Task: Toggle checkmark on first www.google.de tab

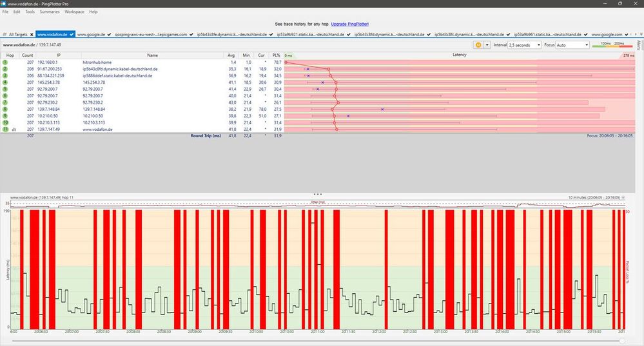Action: [x=110, y=34]
